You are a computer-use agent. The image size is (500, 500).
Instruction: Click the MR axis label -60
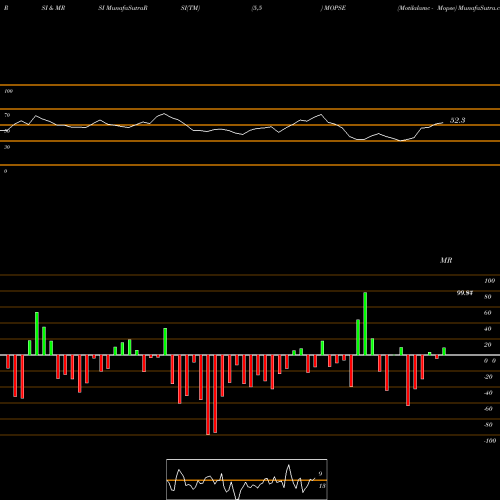click(x=488, y=409)
